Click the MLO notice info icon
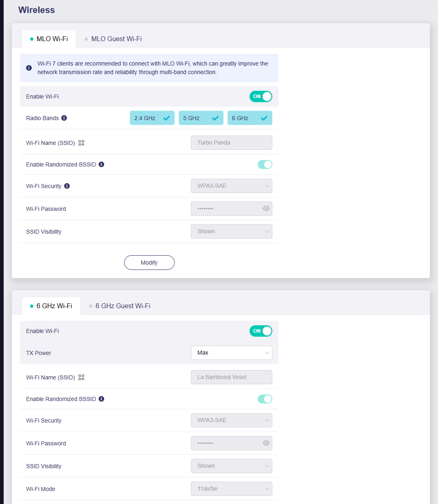This screenshot has width=438, height=504. [29, 68]
